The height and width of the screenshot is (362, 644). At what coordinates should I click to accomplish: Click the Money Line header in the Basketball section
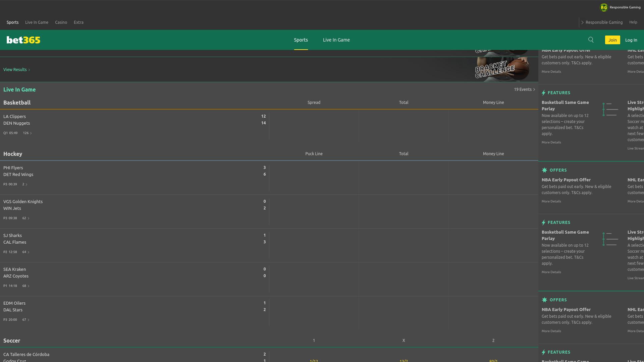point(493,103)
